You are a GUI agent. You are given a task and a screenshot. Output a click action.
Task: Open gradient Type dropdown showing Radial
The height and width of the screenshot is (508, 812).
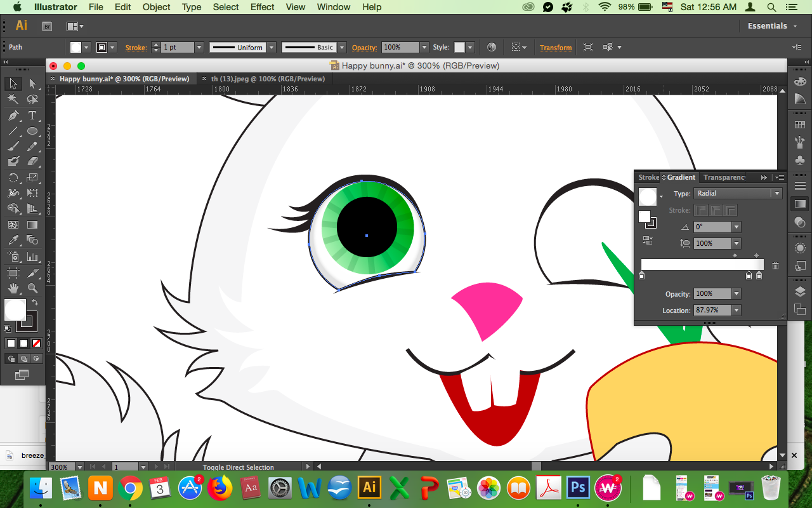738,194
